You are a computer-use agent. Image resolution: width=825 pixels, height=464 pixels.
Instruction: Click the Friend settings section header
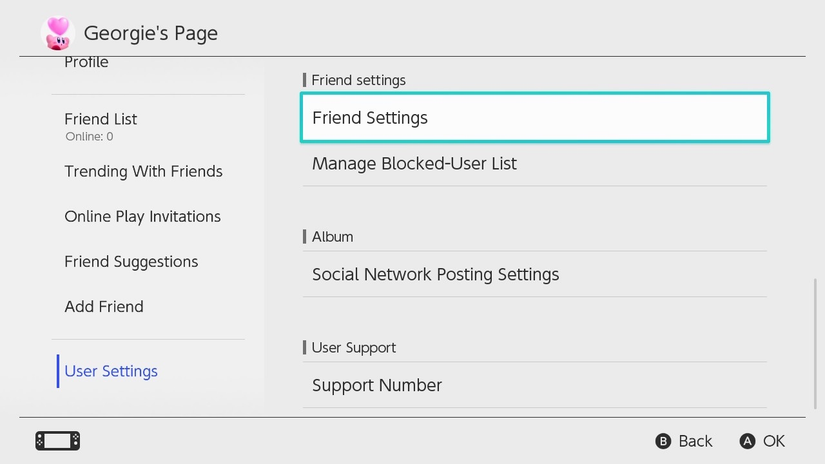pos(358,80)
